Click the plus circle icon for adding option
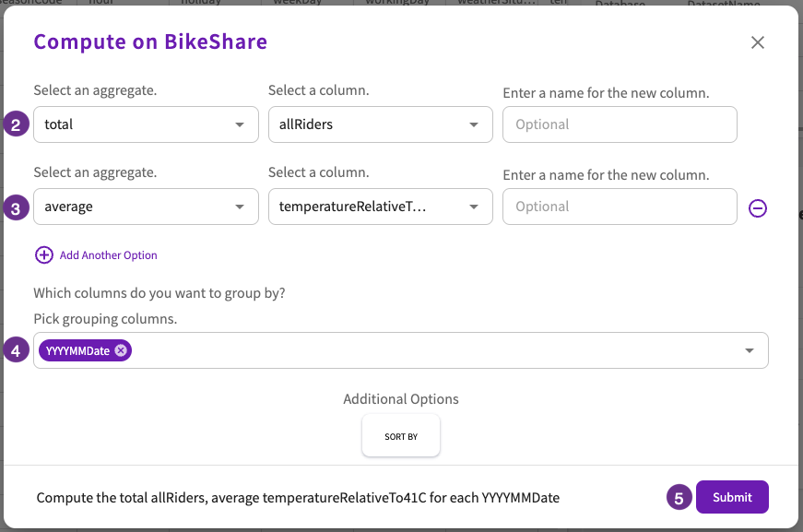Image resolution: width=803 pixels, height=532 pixels. [44, 255]
